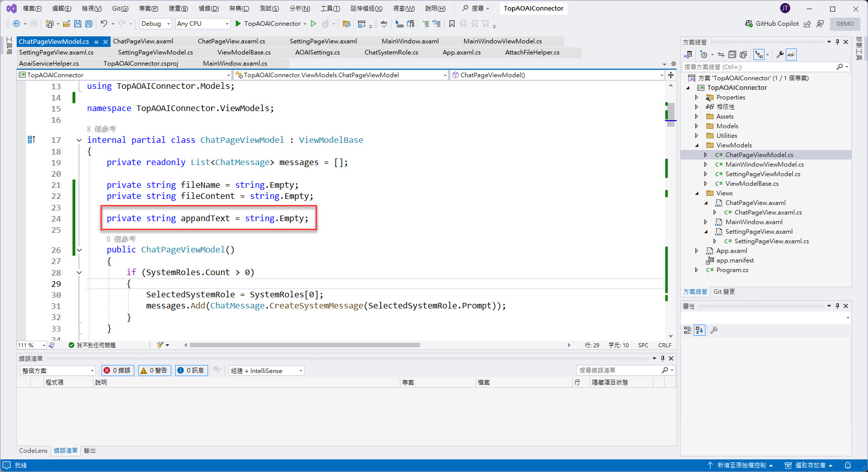This screenshot has height=472, width=868.
Task: Click the Send Feedback icon near the DEMO button
Action: [820, 24]
